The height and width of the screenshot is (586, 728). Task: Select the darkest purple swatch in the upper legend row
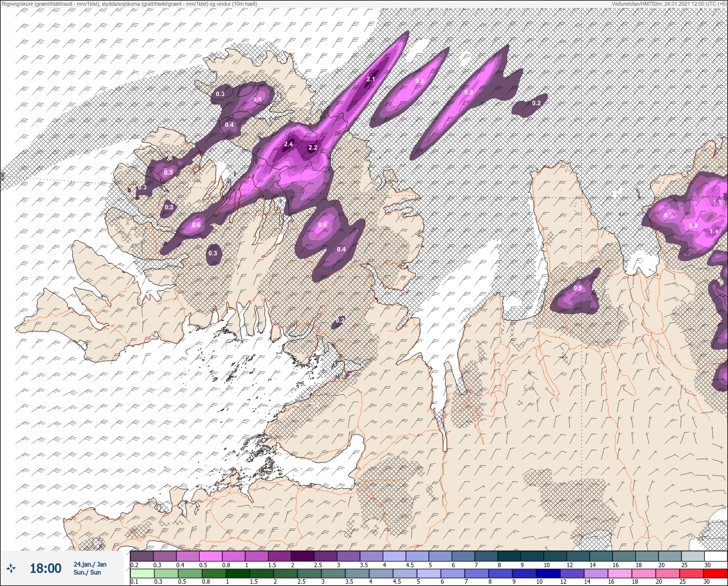coord(302,556)
